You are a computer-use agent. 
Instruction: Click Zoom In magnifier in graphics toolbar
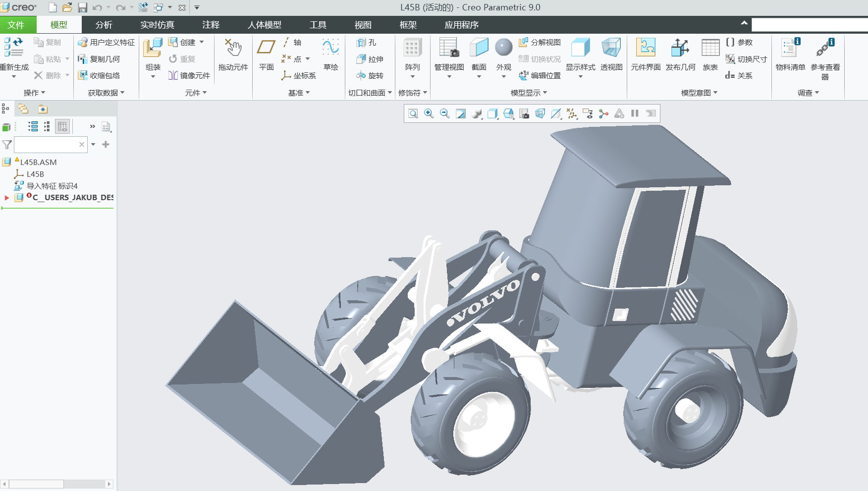click(x=429, y=113)
